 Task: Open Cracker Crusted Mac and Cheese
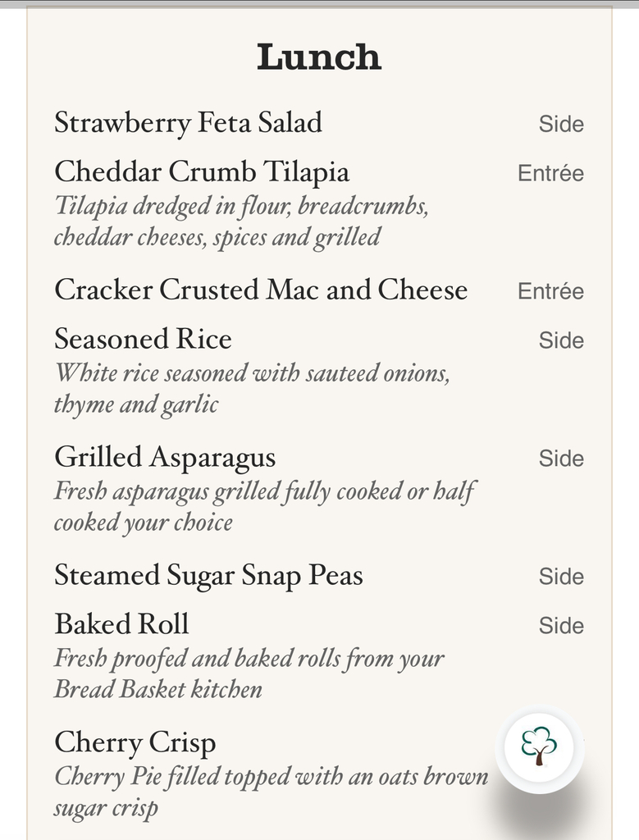261,290
